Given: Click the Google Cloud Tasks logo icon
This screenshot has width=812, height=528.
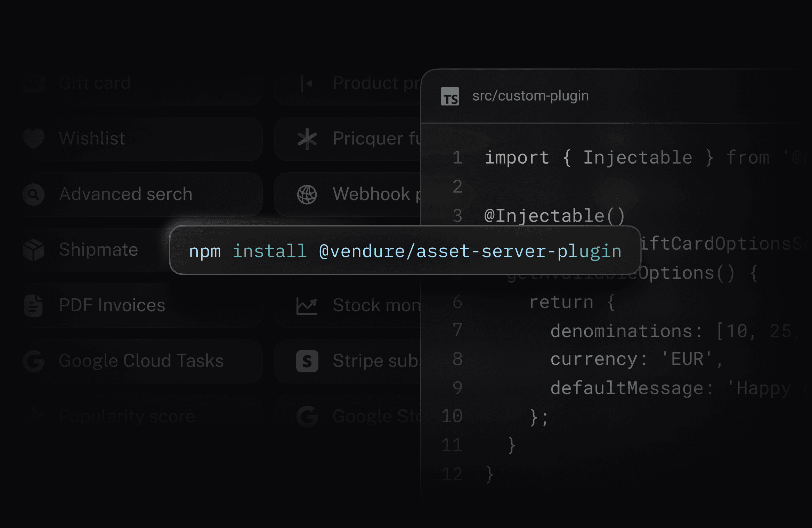Looking at the screenshot, I should pyautogui.click(x=33, y=361).
